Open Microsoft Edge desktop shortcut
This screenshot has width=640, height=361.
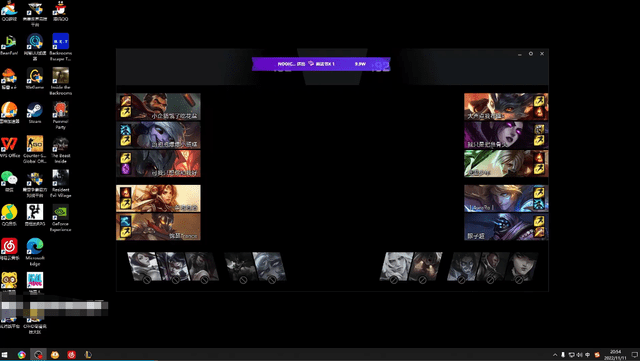(x=35, y=252)
